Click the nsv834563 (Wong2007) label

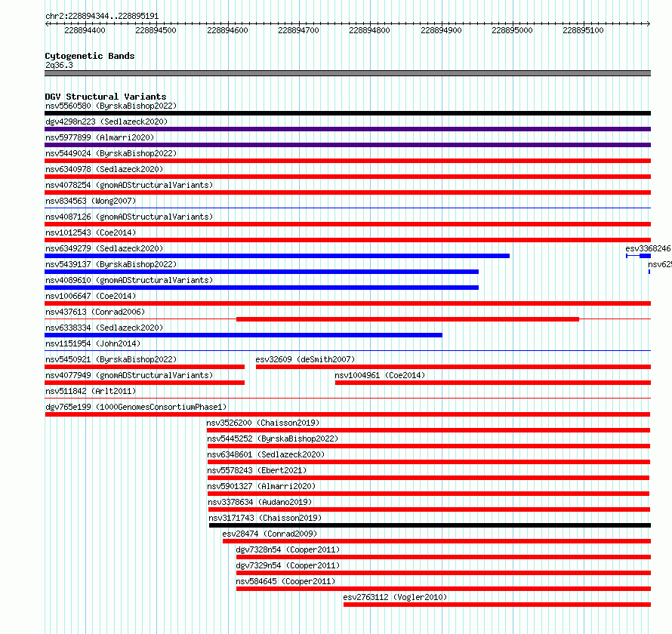pos(91,201)
